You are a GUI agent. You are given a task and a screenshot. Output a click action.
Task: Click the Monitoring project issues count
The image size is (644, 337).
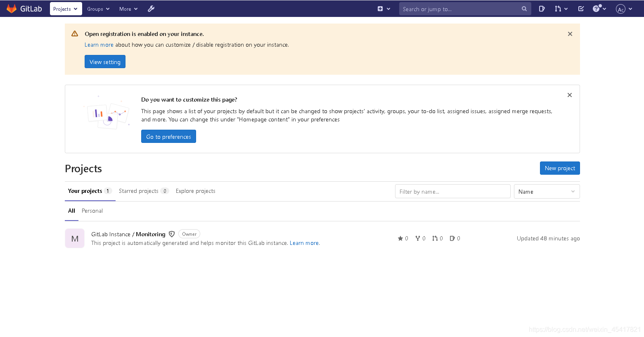(455, 238)
